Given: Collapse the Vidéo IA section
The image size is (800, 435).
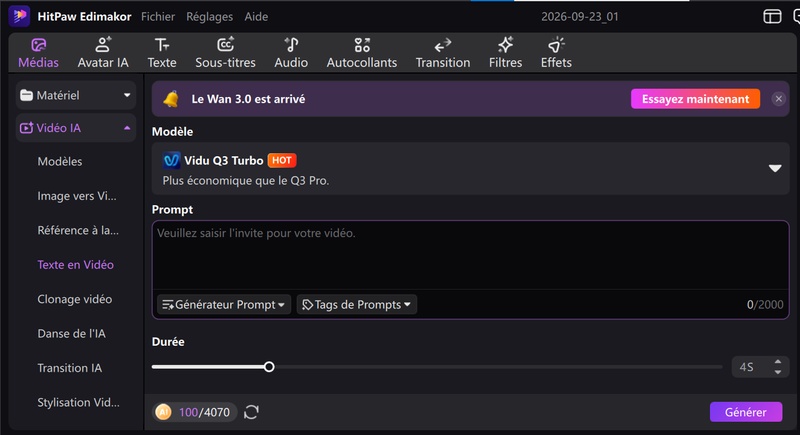Looking at the screenshot, I should [x=76, y=128].
